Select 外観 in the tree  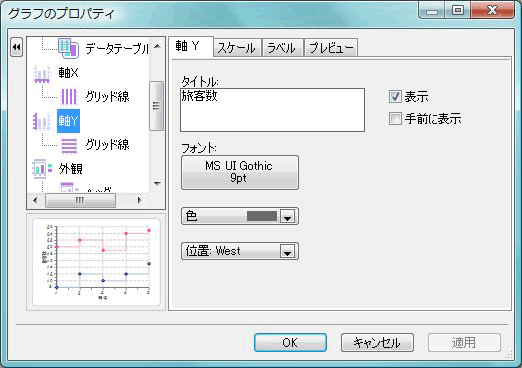(70, 169)
